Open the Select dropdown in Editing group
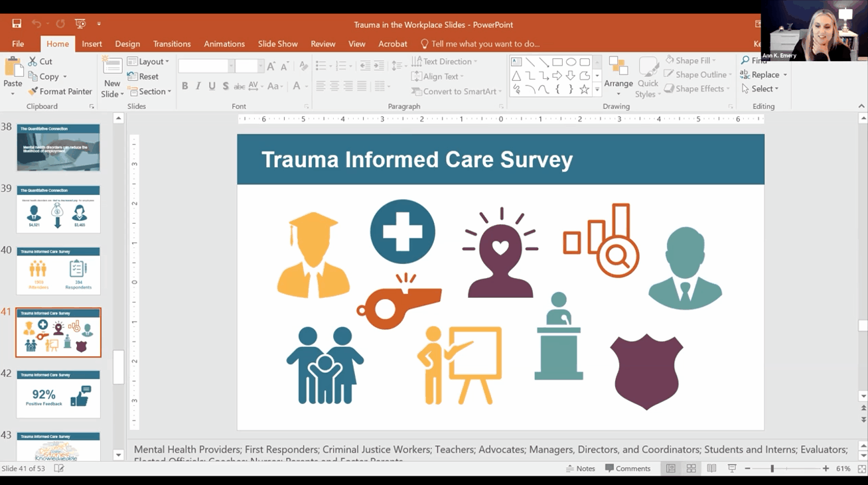Image resolution: width=868 pixels, height=485 pixels. [x=760, y=88]
